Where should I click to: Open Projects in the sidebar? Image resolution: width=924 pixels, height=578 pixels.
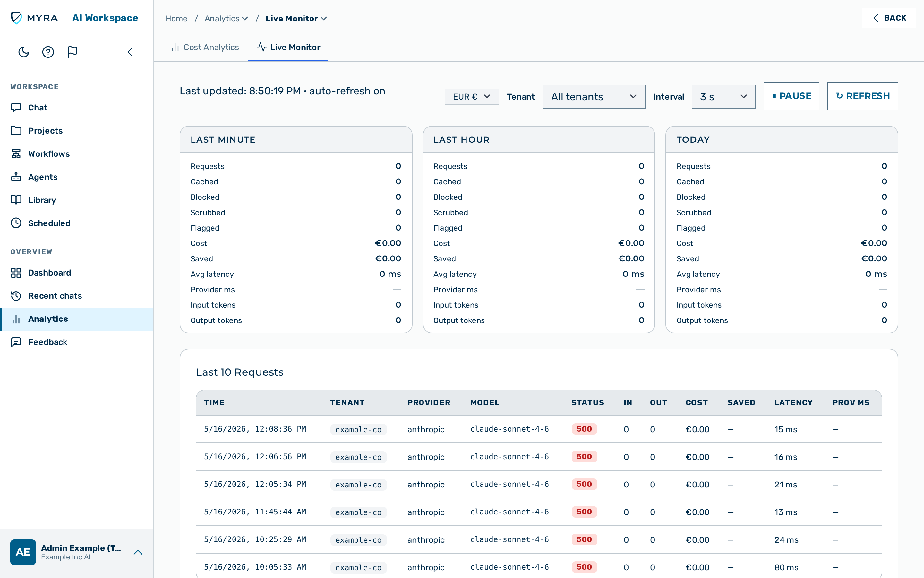77,131
